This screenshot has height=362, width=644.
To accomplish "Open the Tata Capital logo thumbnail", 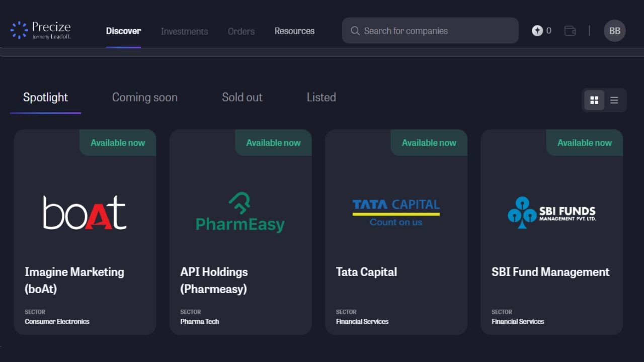I will coord(396,213).
